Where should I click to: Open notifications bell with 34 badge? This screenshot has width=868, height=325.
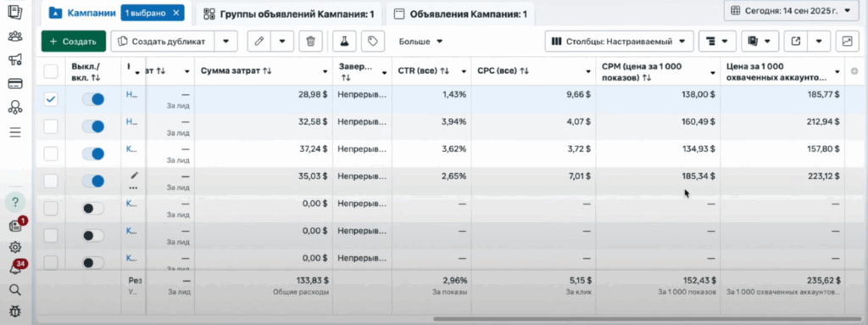pyautogui.click(x=15, y=268)
